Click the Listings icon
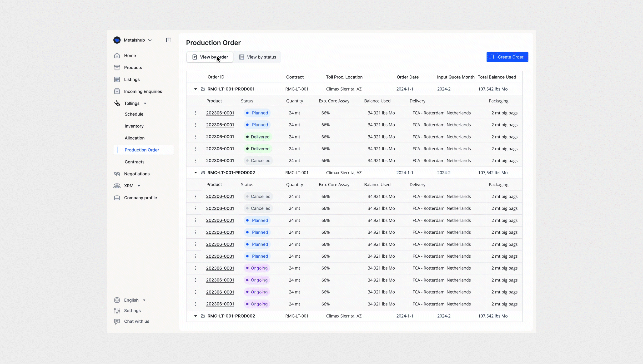This screenshot has width=643, height=364. [117, 79]
